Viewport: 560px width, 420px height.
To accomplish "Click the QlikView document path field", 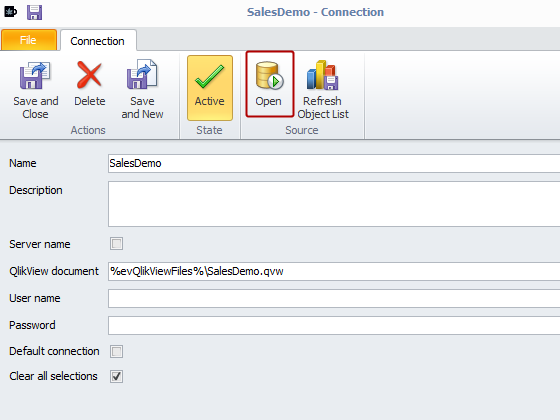I will (x=334, y=271).
